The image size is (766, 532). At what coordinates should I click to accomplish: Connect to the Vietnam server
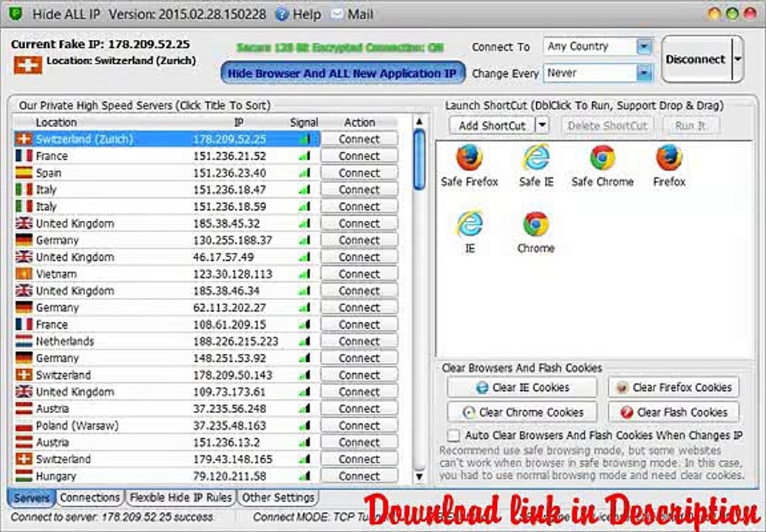(x=359, y=274)
